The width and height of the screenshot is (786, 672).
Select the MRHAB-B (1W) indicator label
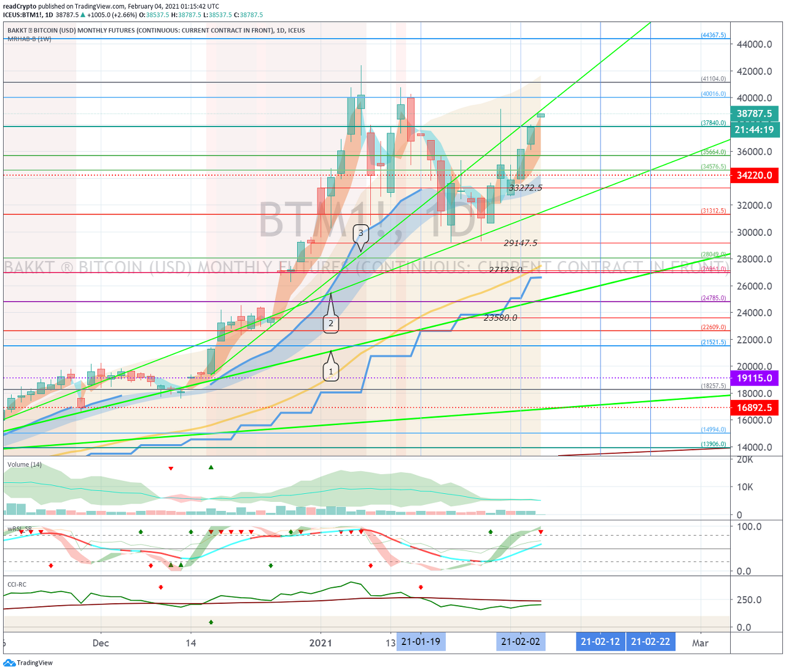click(x=29, y=39)
